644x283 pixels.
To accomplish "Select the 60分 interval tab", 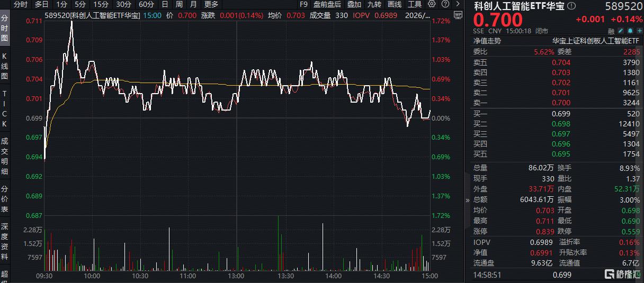I will [146, 4].
